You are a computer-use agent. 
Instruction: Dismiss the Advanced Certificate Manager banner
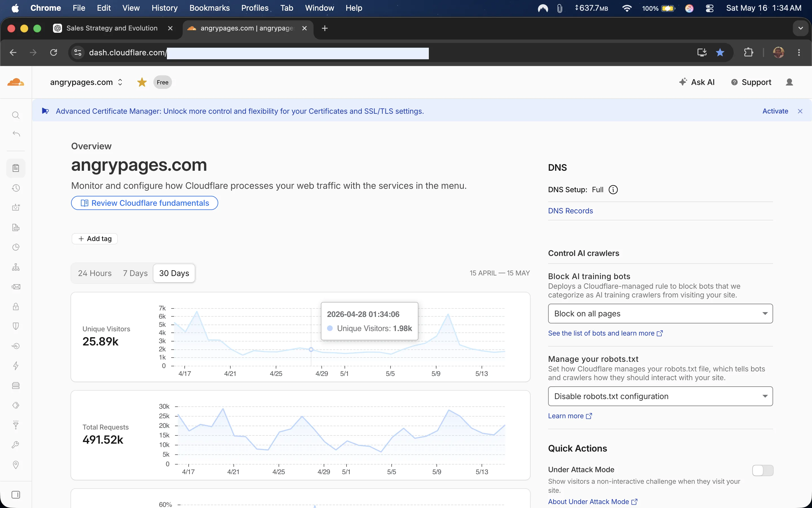(800, 111)
